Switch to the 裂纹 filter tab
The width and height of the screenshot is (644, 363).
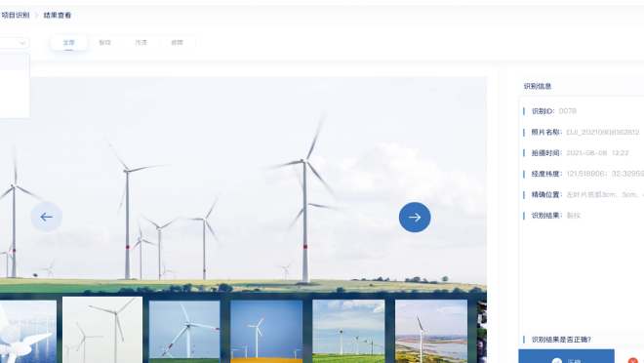(104, 42)
